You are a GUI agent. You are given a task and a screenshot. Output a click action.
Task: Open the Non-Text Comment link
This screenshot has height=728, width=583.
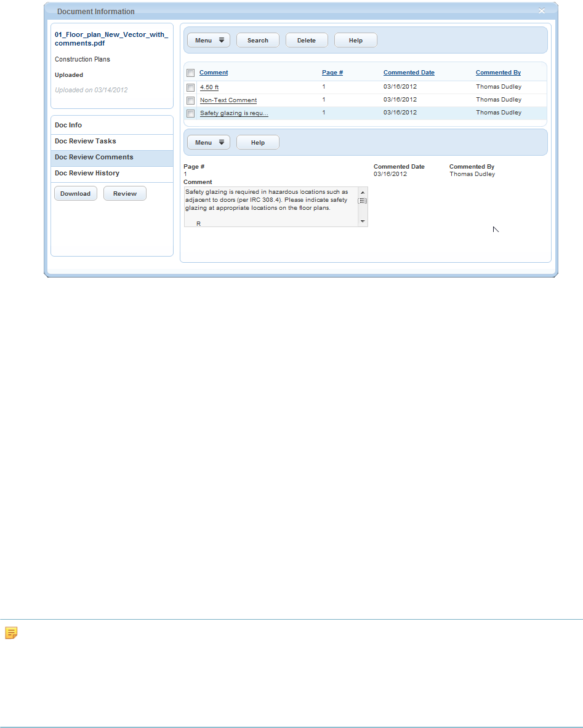228,100
